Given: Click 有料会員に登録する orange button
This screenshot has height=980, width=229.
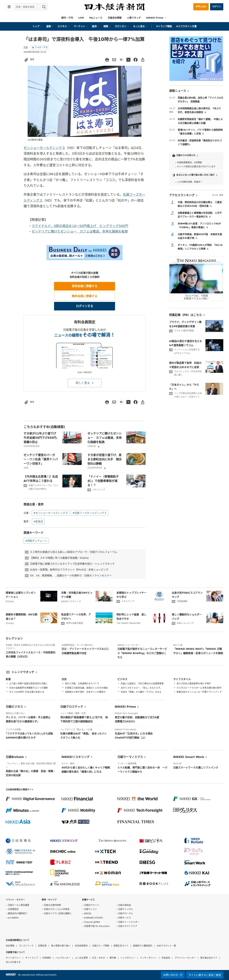Looking at the screenshot, I should [x=85, y=286].
